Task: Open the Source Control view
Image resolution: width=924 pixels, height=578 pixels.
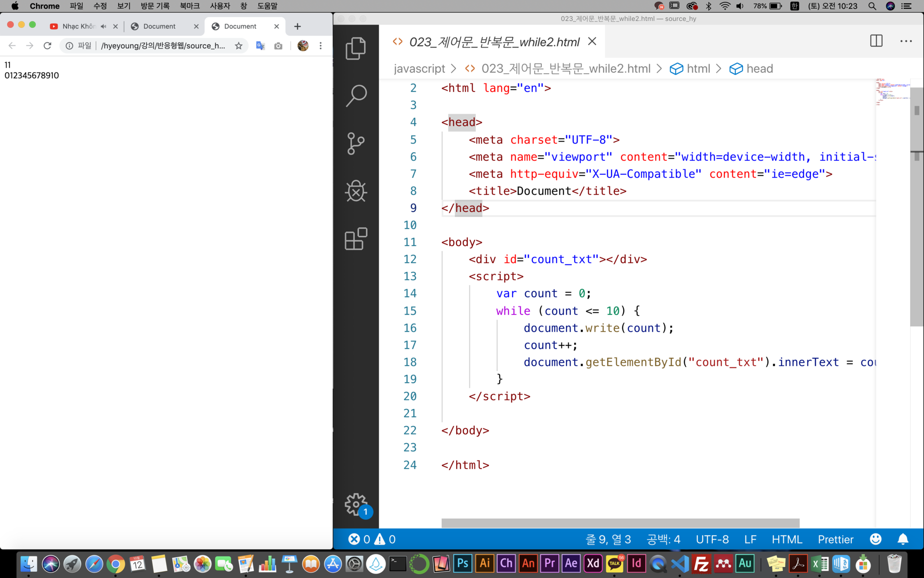Action: (356, 144)
